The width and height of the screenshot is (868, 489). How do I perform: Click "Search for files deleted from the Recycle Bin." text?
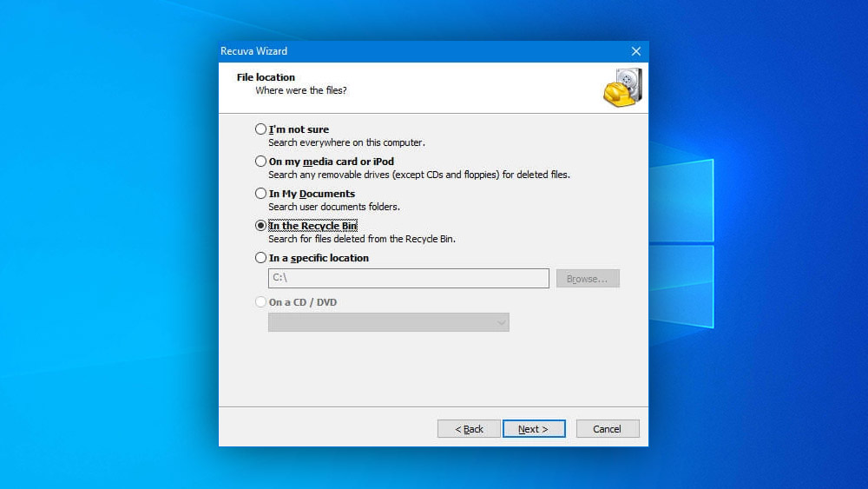coord(362,239)
